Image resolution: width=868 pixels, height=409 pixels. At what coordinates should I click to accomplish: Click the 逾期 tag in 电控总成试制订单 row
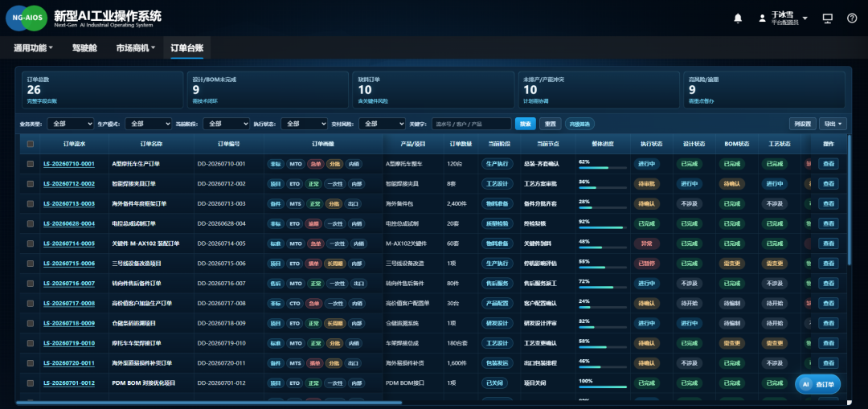[x=313, y=223]
